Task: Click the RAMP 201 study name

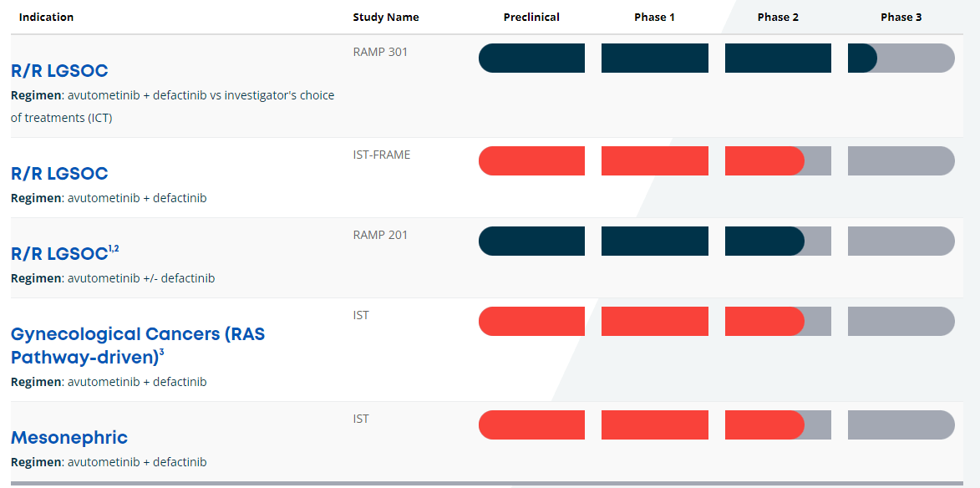Action: (x=380, y=235)
